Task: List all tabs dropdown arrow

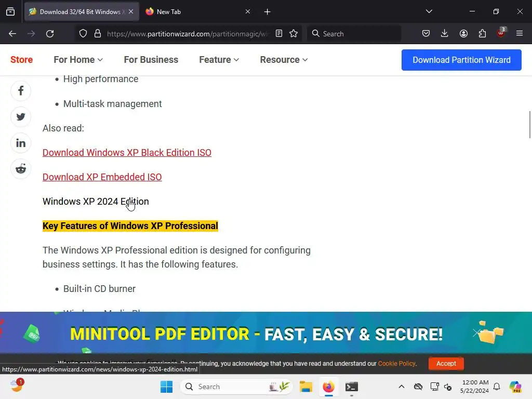Action: click(x=429, y=11)
